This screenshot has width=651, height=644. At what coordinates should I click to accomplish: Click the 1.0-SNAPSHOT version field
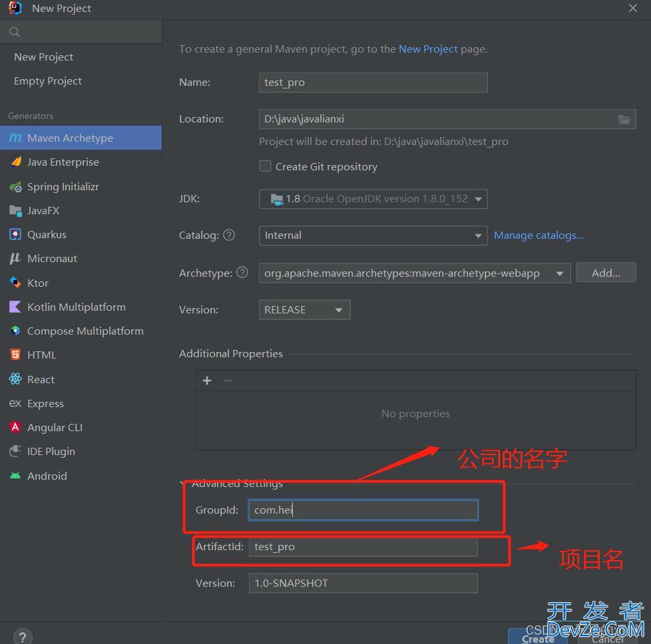(363, 583)
